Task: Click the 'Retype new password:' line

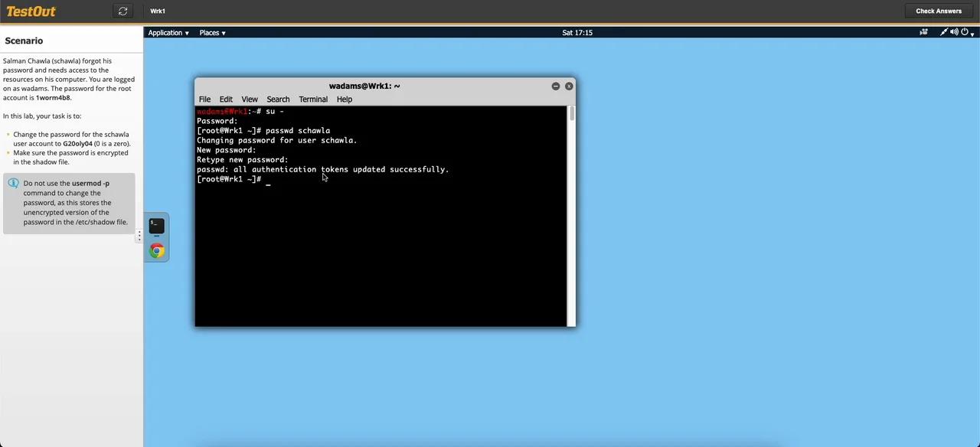Action: (243, 160)
